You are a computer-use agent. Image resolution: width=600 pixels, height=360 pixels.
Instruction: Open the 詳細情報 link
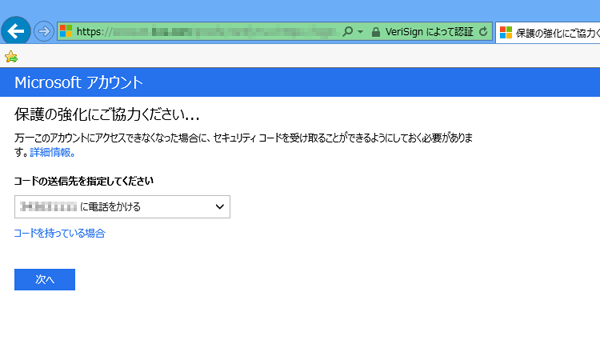point(52,152)
